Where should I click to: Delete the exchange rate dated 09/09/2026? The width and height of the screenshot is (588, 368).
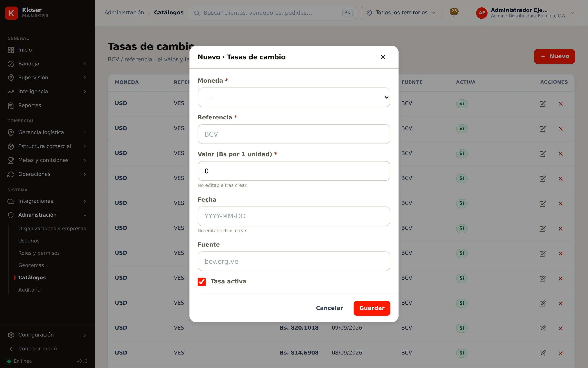click(x=561, y=328)
